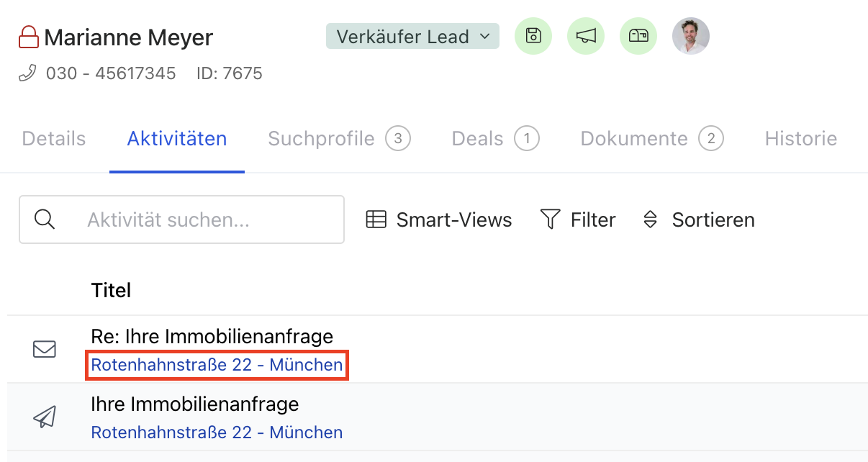The height and width of the screenshot is (462, 868).
Task: Click the paper plane icon in the second row
Action: tap(45, 417)
